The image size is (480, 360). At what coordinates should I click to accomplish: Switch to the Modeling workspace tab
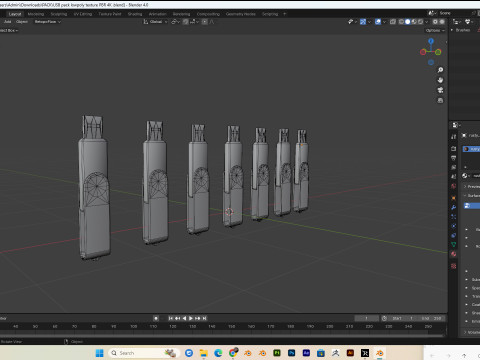click(36, 14)
